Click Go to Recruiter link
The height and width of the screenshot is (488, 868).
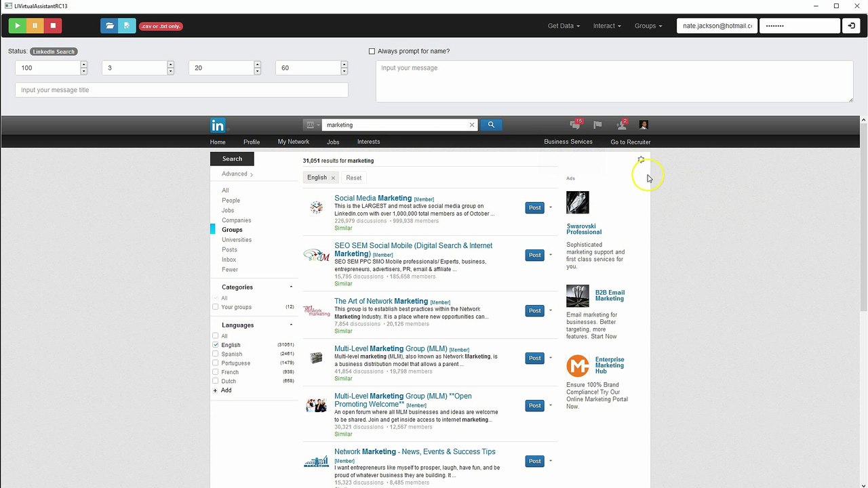click(x=631, y=142)
